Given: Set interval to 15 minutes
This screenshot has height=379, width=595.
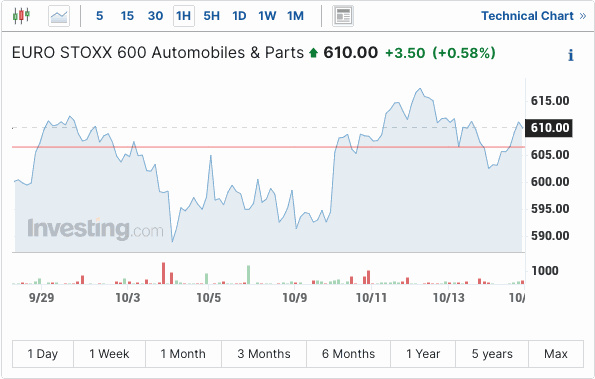Looking at the screenshot, I should (x=127, y=16).
